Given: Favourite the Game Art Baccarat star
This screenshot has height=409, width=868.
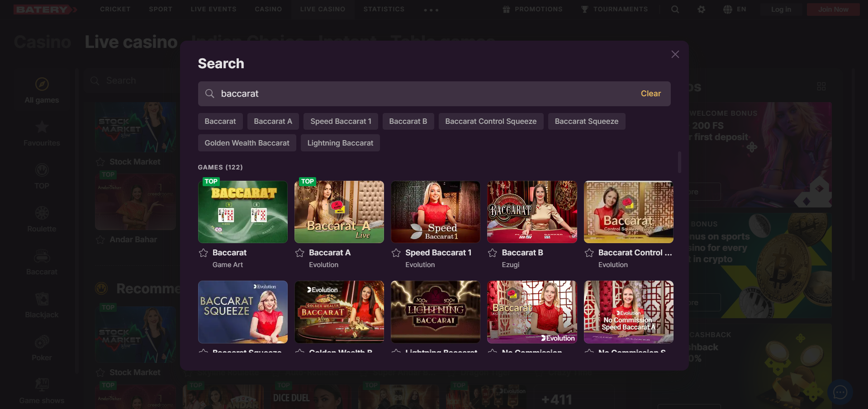Looking at the screenshot, I should coord(204,253).
